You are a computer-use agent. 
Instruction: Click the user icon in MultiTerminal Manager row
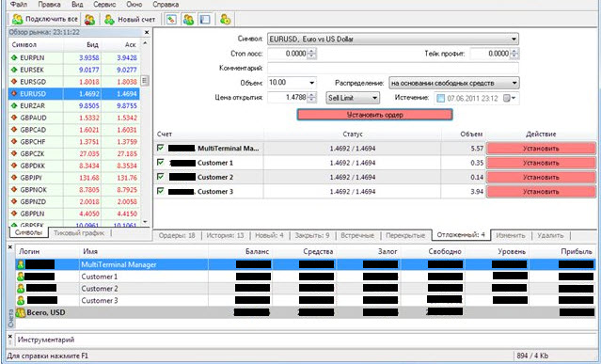point(21,264)
